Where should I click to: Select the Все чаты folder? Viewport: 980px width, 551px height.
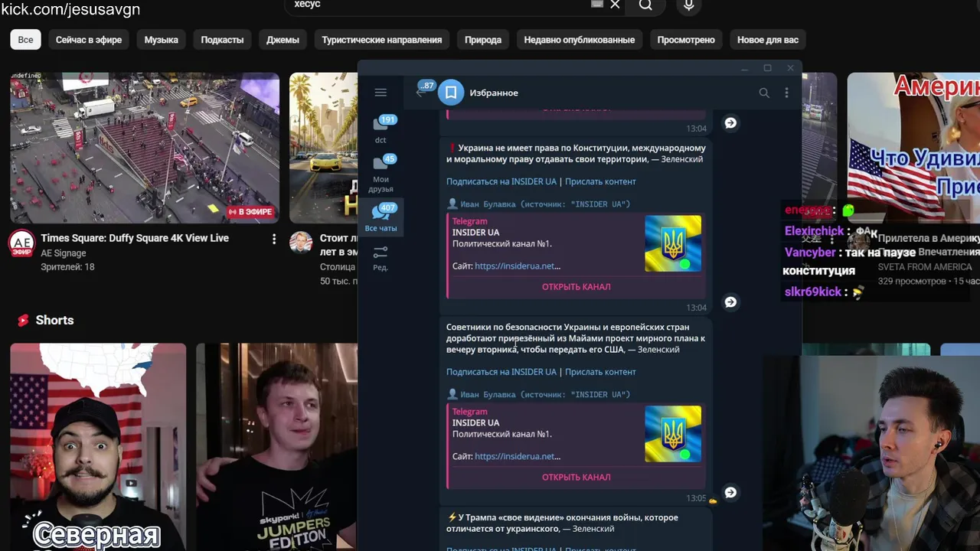pyautogui.click(x=381, y=217)
